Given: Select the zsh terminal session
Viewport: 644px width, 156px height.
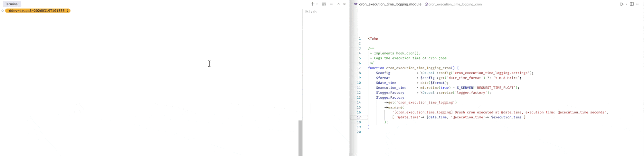Looking at the screenshot, I should 313,12.
